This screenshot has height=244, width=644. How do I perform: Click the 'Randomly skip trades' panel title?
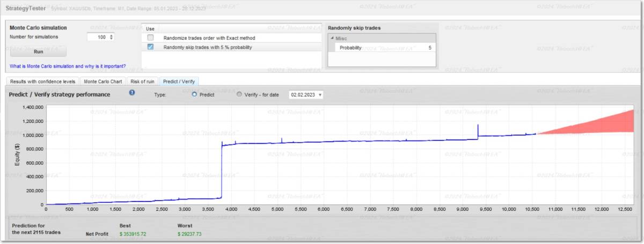click(354, 28)
